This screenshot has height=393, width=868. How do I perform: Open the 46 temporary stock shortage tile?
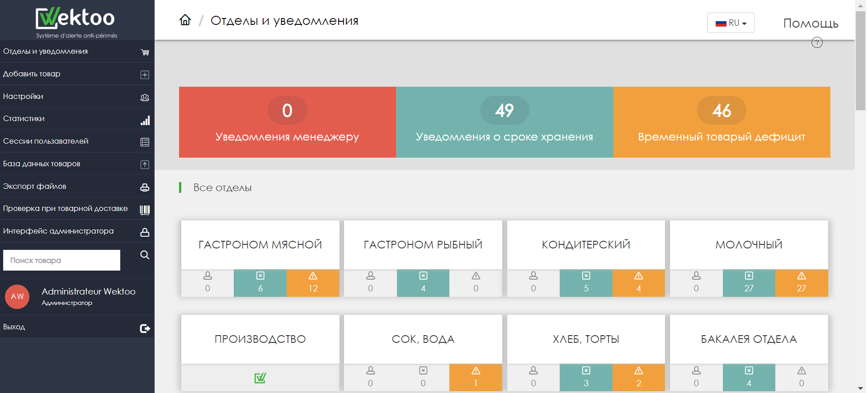point(722,122)
